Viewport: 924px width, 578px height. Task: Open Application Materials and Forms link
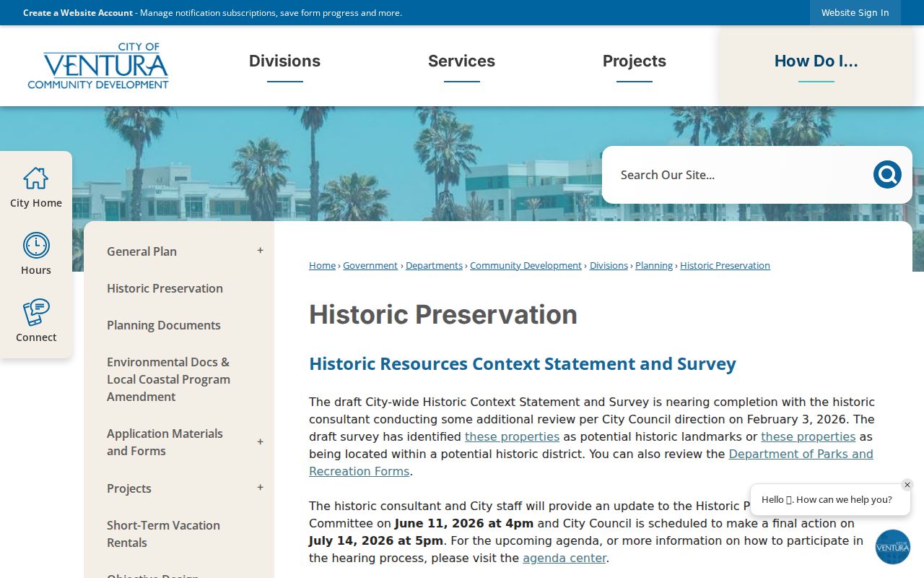[x=165, y=442]
